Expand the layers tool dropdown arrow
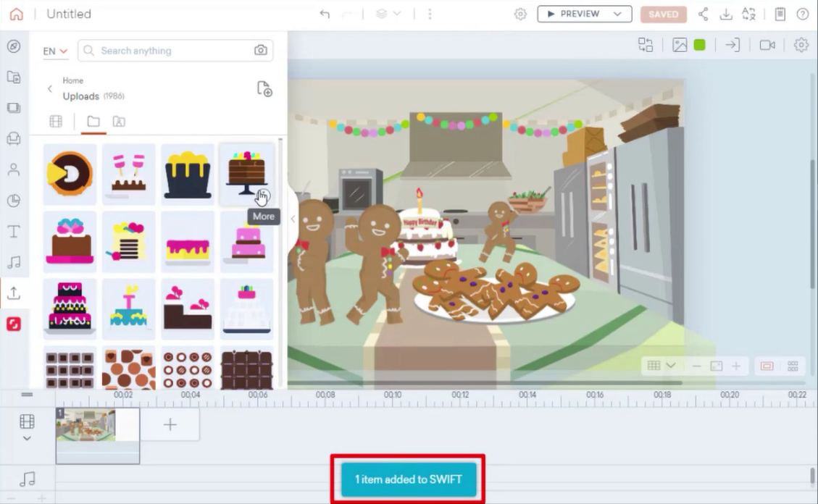This screenshot has width=818, height=504. 397,14
